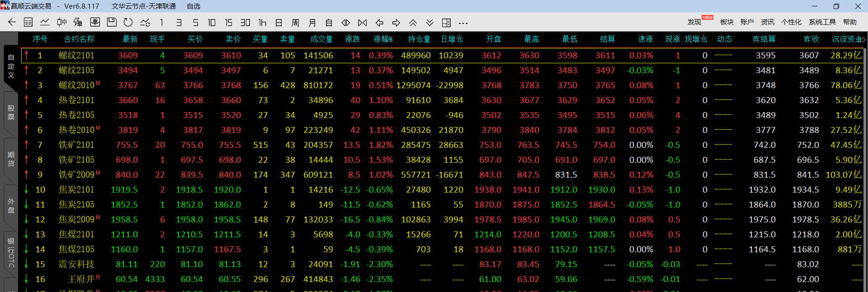
Task: Click the save (floppy disk) icon
Action: tap(112, 22)
